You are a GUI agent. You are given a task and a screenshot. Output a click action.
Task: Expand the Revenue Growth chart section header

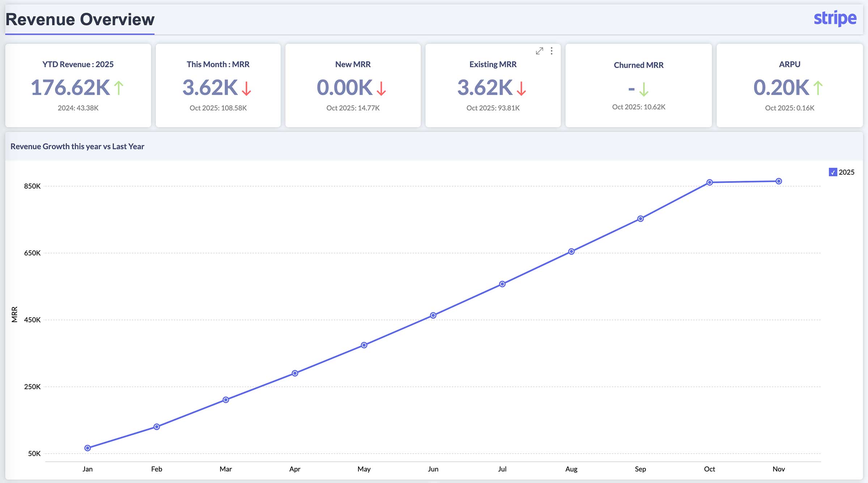click(77, 146)
